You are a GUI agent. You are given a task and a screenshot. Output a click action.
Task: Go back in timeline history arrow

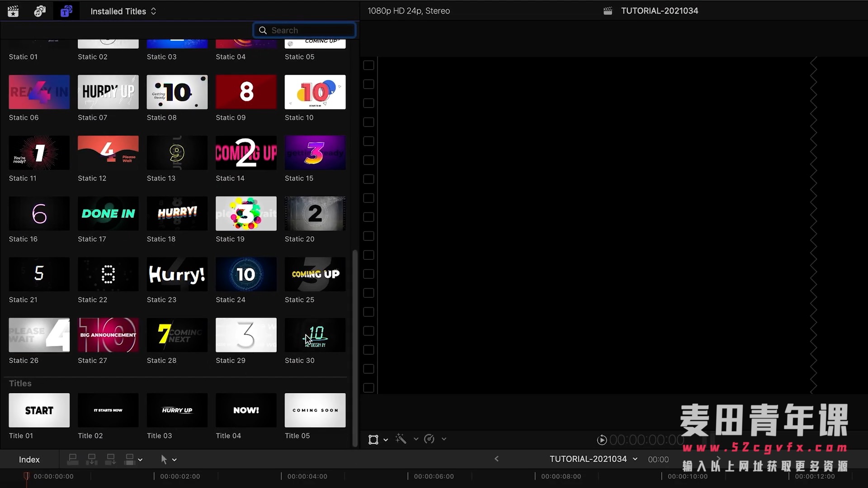[x=496, y=459]
